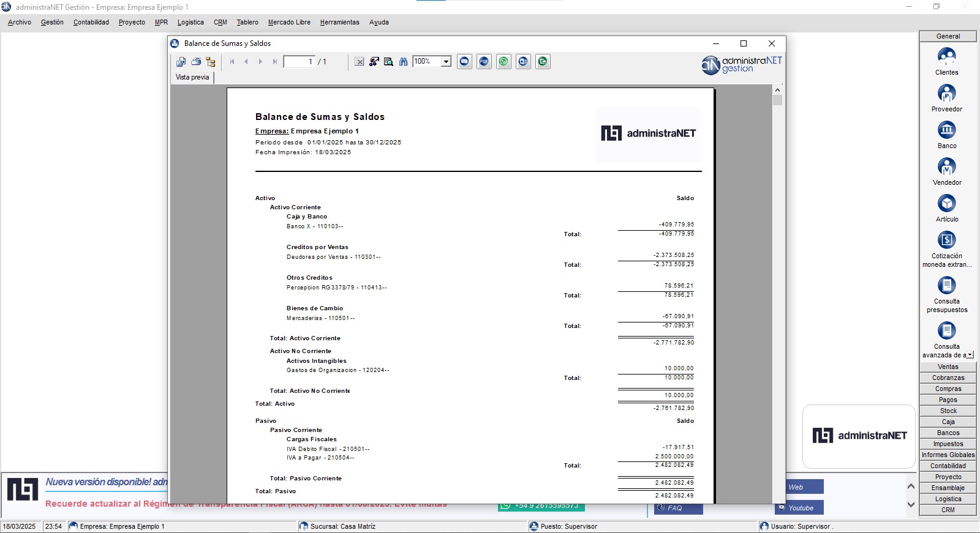This screenshot has width=980, height=533.
Task: Open the Ensamblaje sidebar section
Action: (x=948, y=488)
